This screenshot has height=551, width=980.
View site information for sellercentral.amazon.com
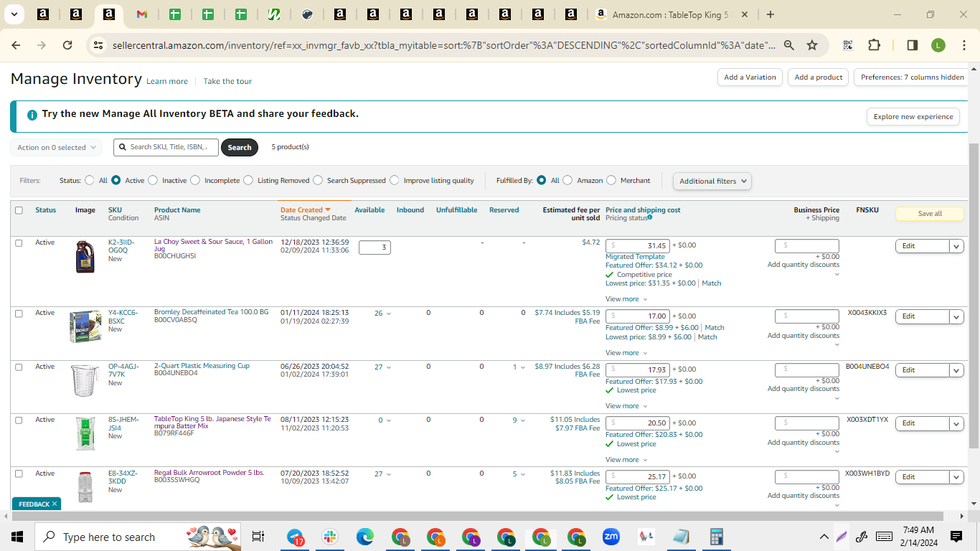[98, 45]
